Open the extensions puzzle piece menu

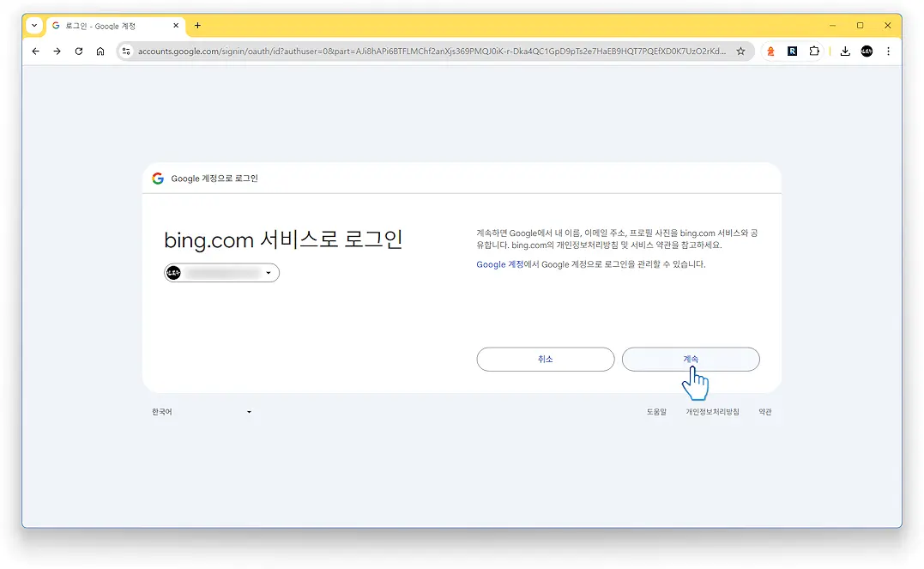tap(813, 51)
